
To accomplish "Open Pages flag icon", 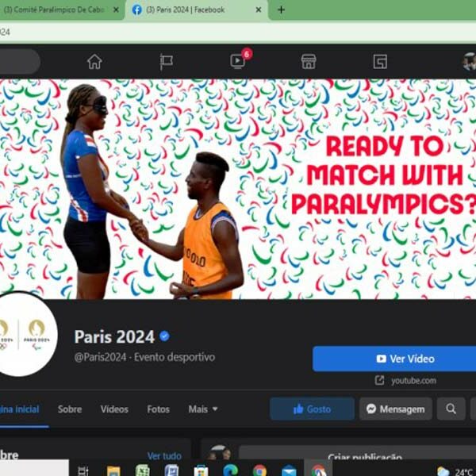I will [166, 62].
